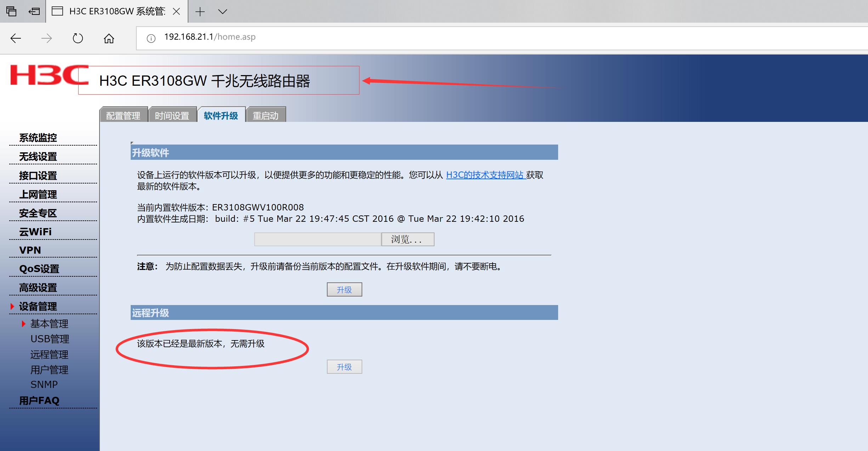Screen dimensions: 868x451
Task: Switch to the 重启动 tab
Action: coord(266,115)
